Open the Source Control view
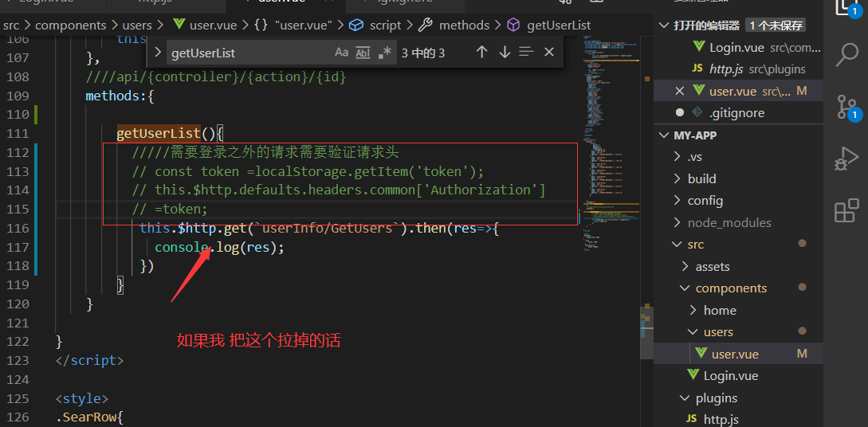 (846, 107)
